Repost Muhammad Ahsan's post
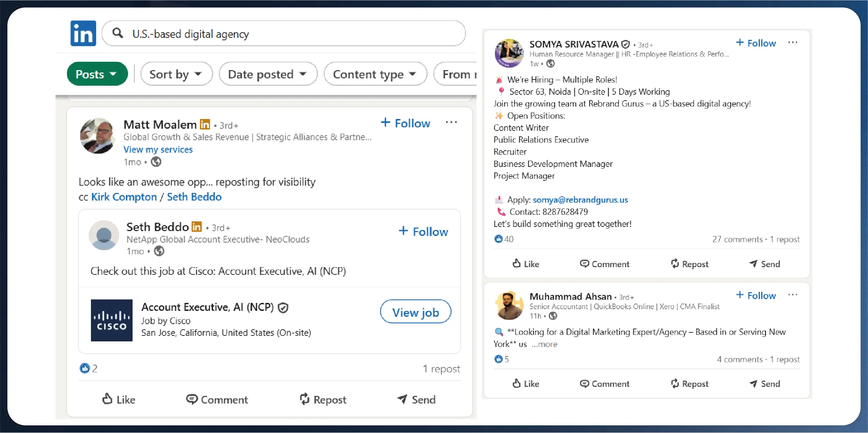The height and width of the screenshot is (433, 868). (689, 384)
